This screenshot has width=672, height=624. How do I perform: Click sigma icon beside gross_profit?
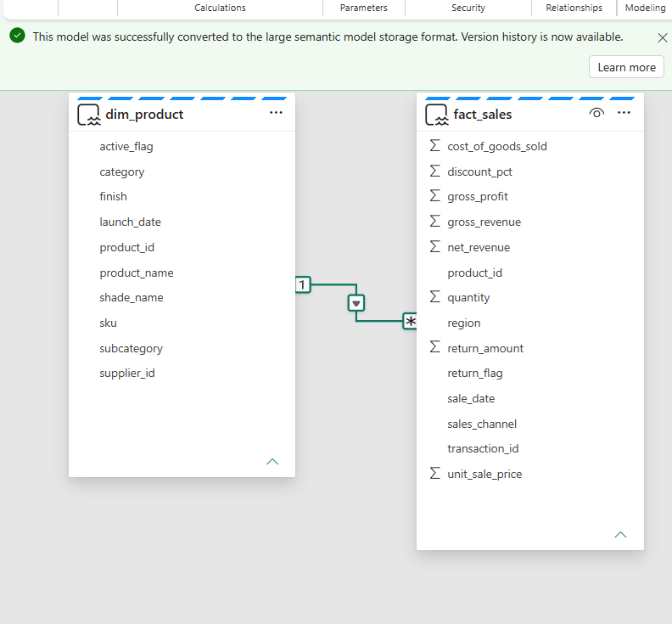pos(435,195)
